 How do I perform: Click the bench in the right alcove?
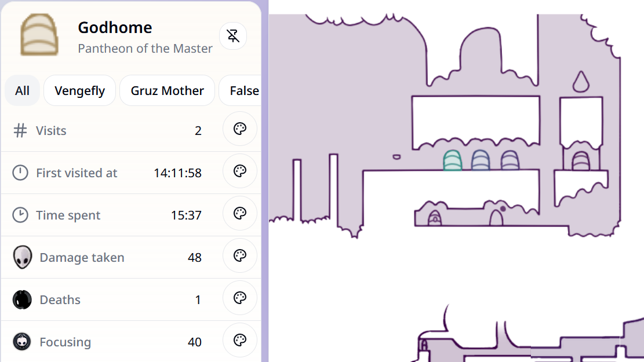[x=581, y=161]
